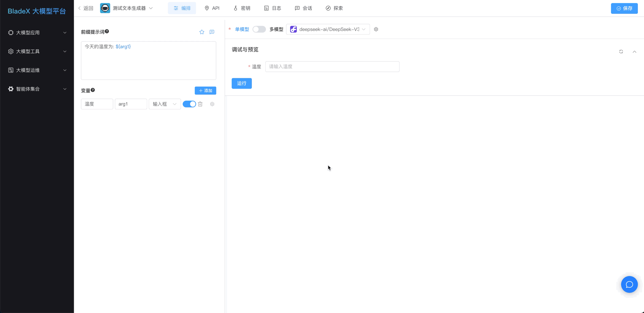644x313 pixels.
Task: Toggle between 单模型 and 多模型 switch
Action: [x=259, y=29]
